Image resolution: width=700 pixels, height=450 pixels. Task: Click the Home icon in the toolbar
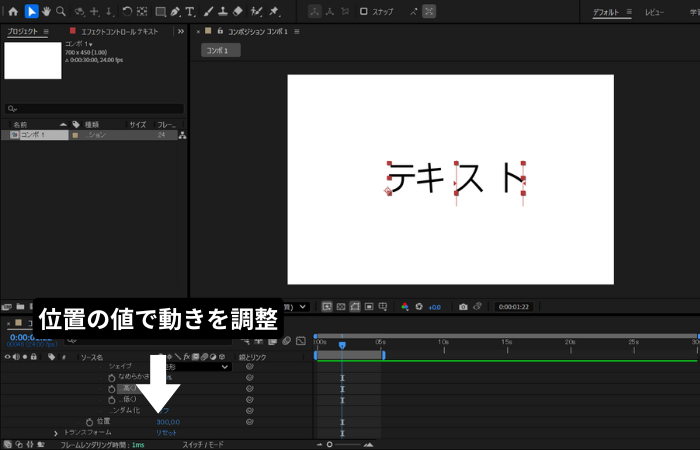click(13, 12)
